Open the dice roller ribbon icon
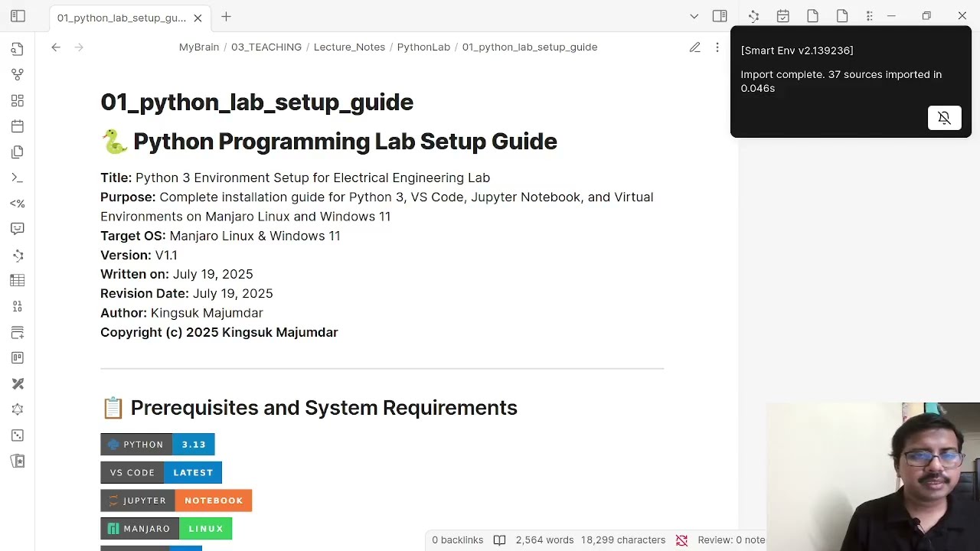 (x=18, y=435)
